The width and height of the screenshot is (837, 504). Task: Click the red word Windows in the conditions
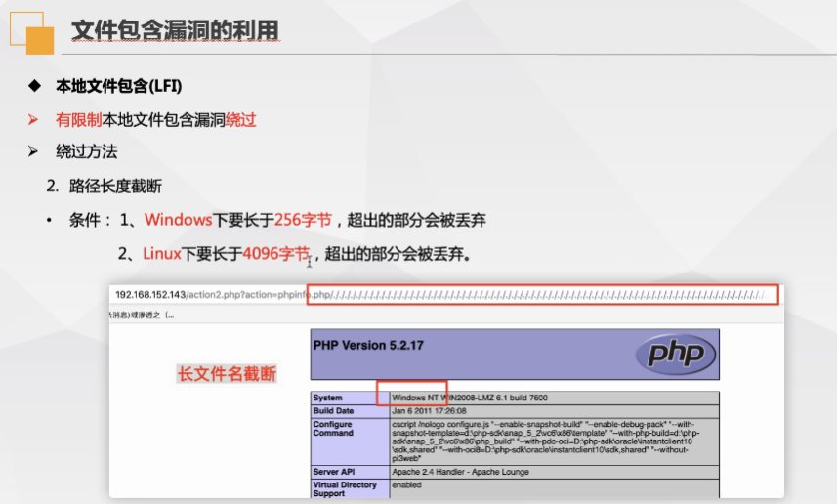(179, 220)
